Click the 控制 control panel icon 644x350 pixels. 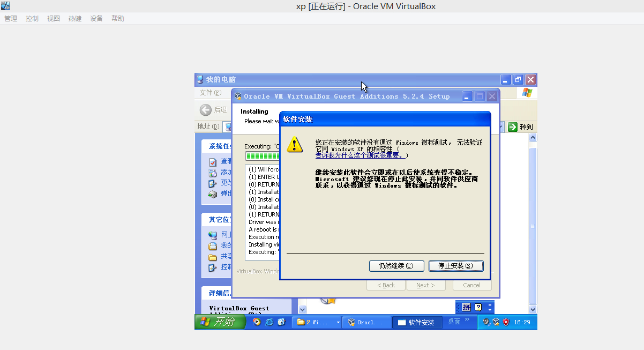click(x=213, y=267)
